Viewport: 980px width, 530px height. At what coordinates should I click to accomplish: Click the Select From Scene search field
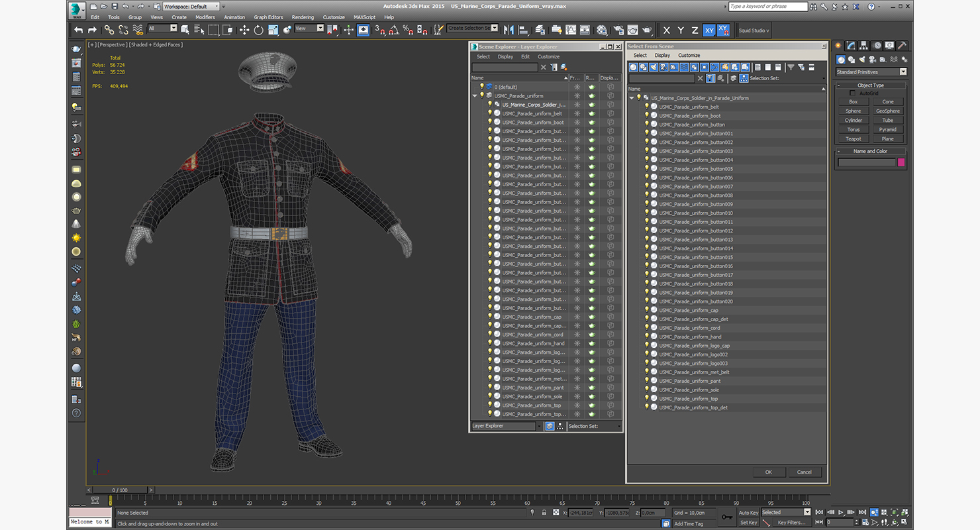point(661,78)
